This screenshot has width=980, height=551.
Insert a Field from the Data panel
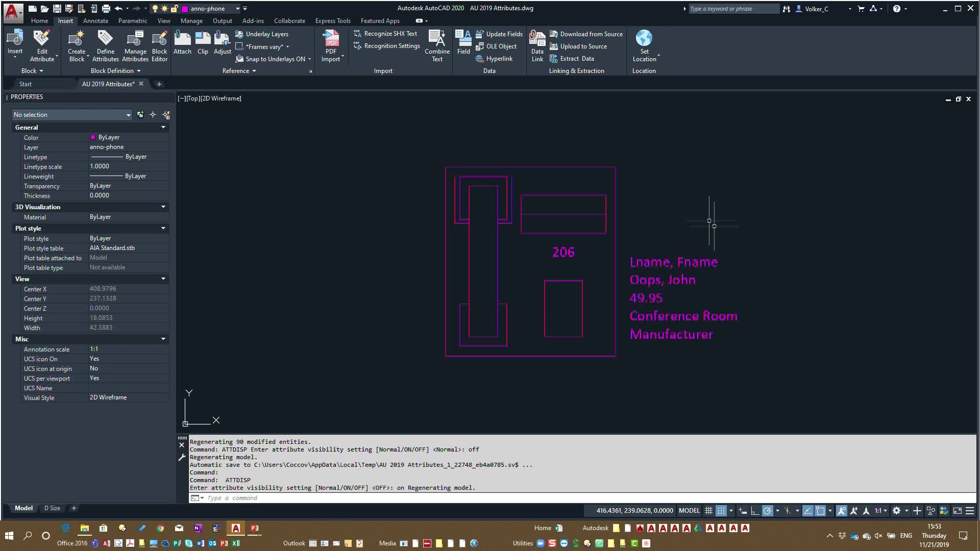(463, 42)
